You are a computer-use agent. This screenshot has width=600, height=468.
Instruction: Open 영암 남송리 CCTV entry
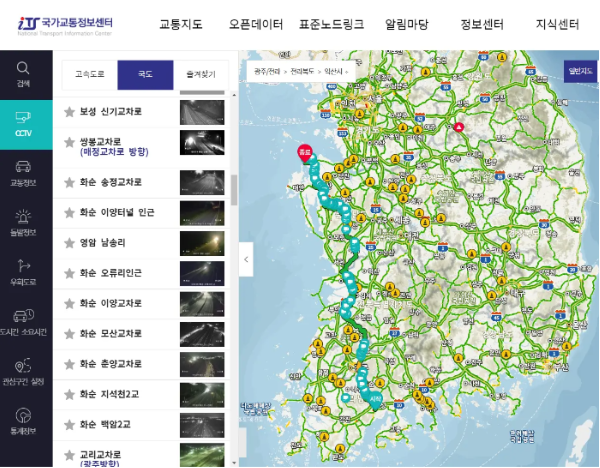pos(141,243)
